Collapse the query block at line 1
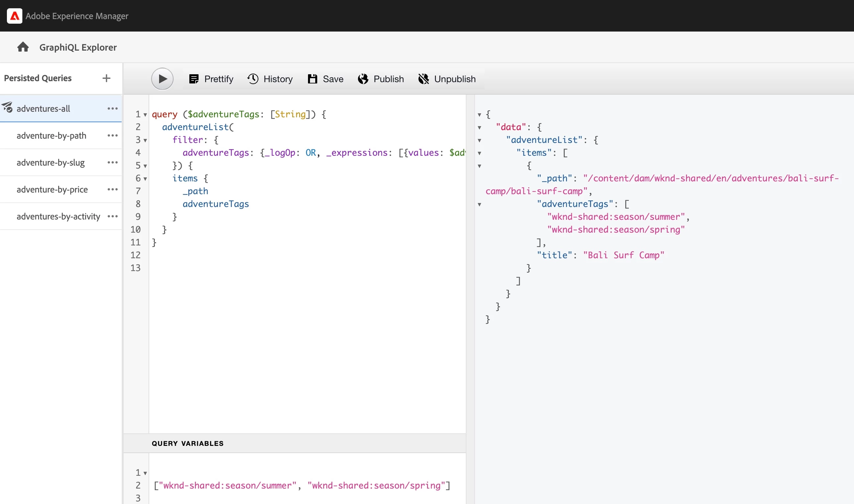This screenshot has height=504, width=854. click(x=145, y=115)
